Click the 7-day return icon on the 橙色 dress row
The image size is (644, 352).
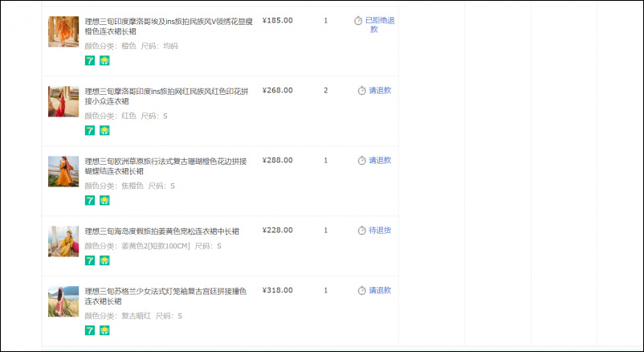point(90,61)
